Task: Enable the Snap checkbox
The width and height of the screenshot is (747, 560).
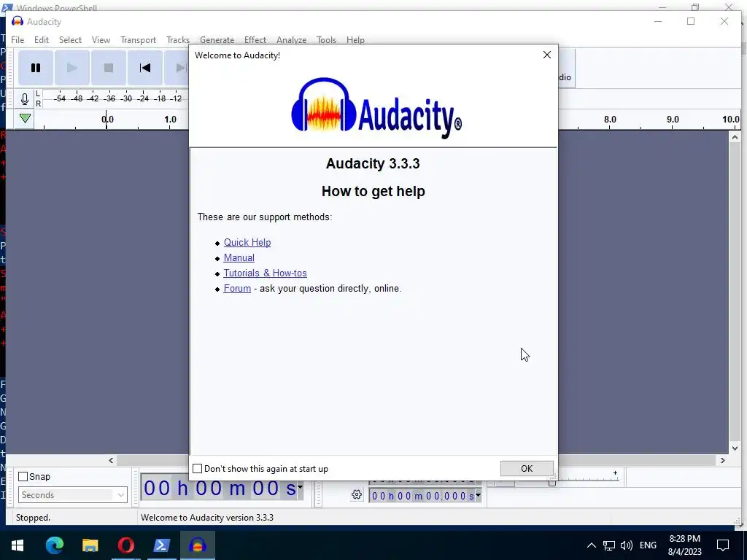Action: [23, 476]
